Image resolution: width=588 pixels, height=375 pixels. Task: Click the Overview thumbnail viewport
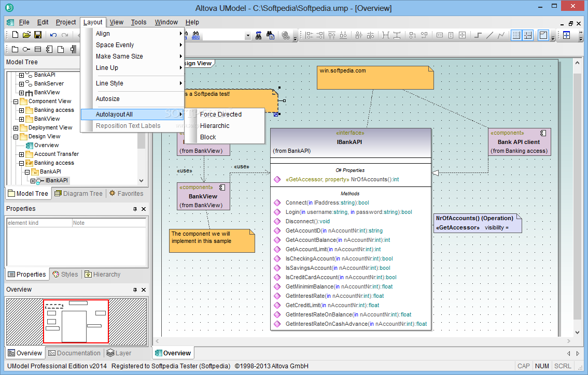tap(76, 322)
